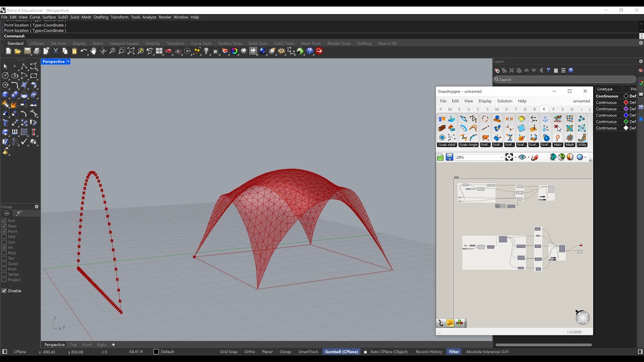Toggle the Disable osnap checkbox
This screenshot has height=362, width=644.
click(x=5, y=291)
